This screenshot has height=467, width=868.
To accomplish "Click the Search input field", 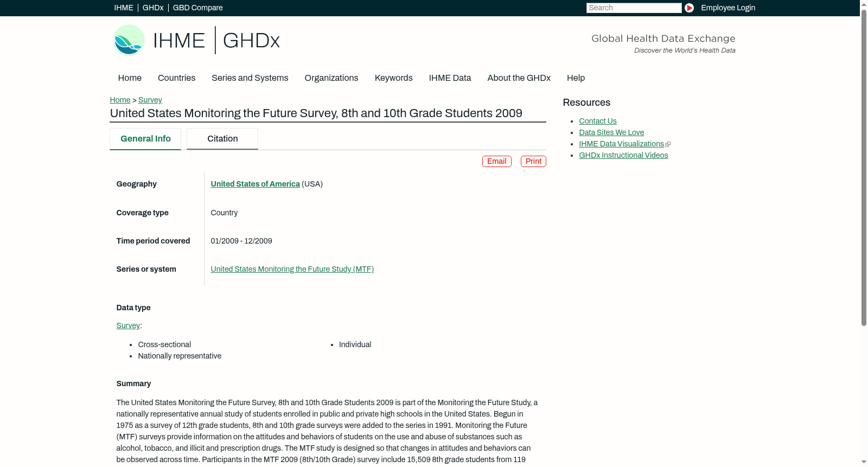I will pyautogui.click(x=634, y=8).
